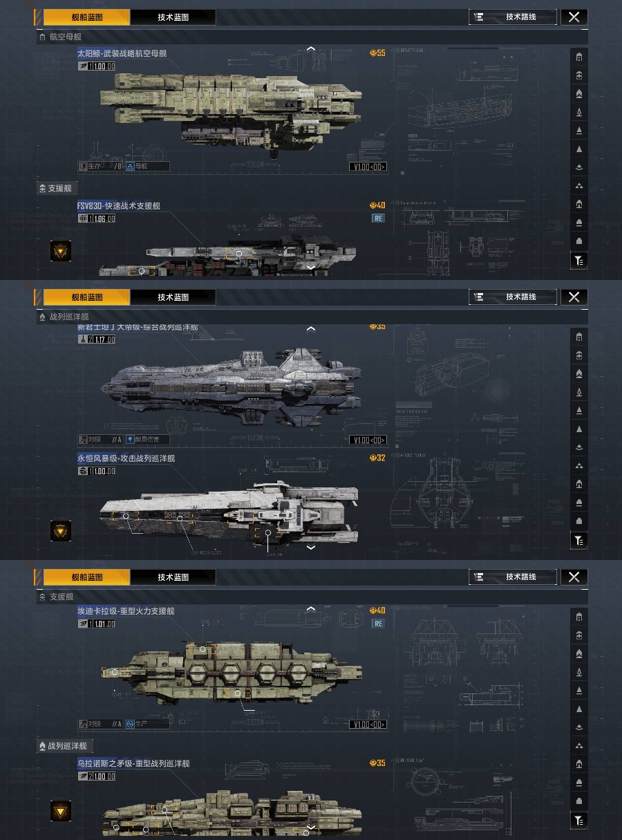Open the 太阳鲸 armed strategic carrier blueprint
The image size is (622, 840).
coord(122,53)
